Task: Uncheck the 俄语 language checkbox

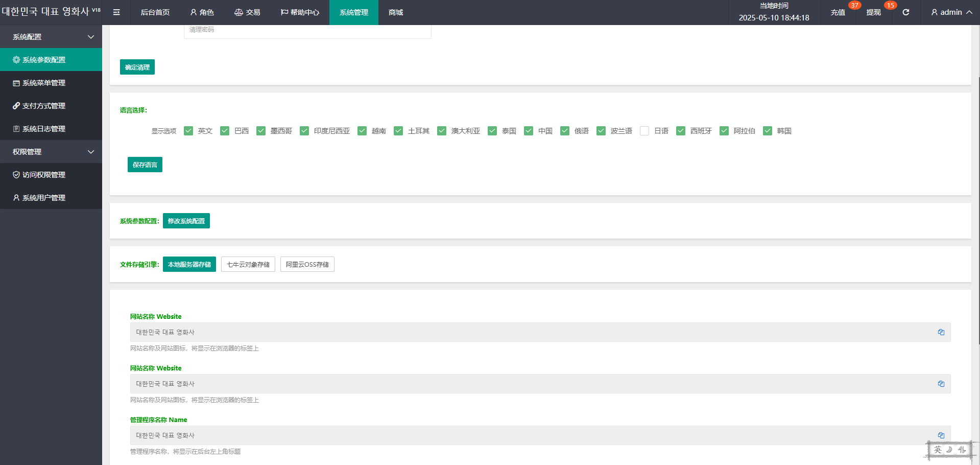Action: pyautogui.click(x=565, y=131)
